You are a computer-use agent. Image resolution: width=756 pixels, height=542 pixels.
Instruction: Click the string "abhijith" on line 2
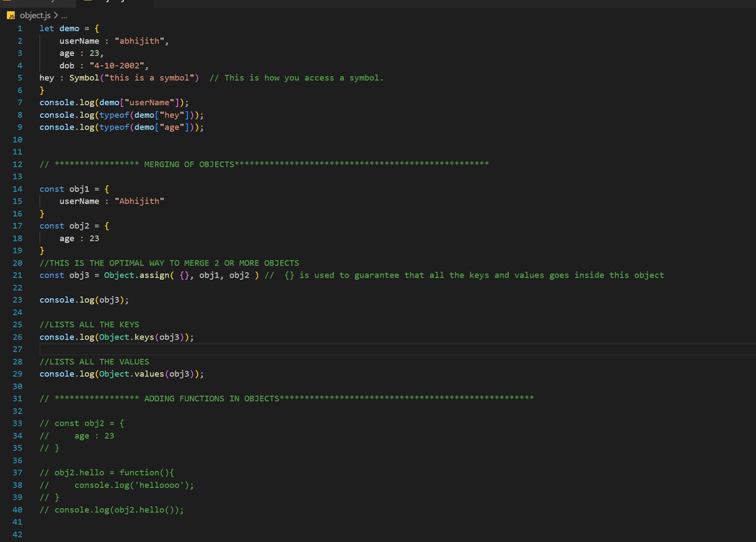[139, 40]
